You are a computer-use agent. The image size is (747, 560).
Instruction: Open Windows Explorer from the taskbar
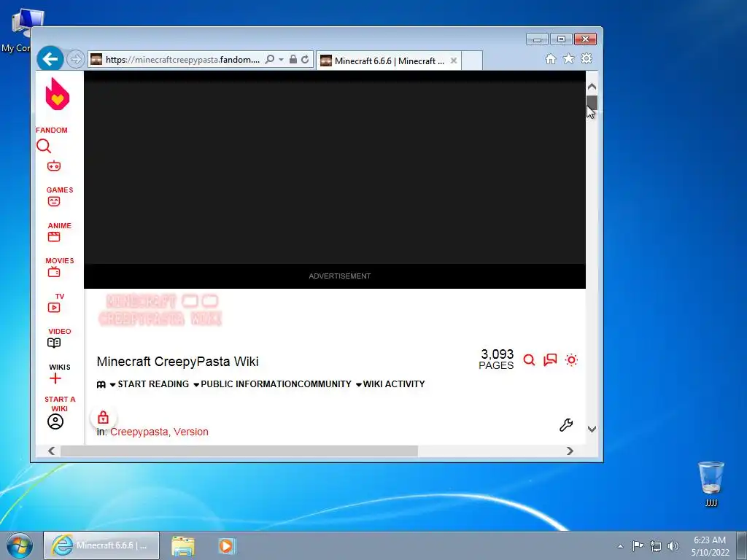tap(183, 545)
